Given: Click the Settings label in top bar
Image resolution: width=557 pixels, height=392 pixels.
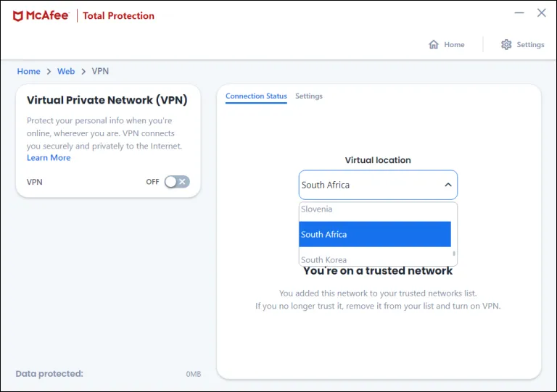Looking at the screenshot, I should pos(530,45).
